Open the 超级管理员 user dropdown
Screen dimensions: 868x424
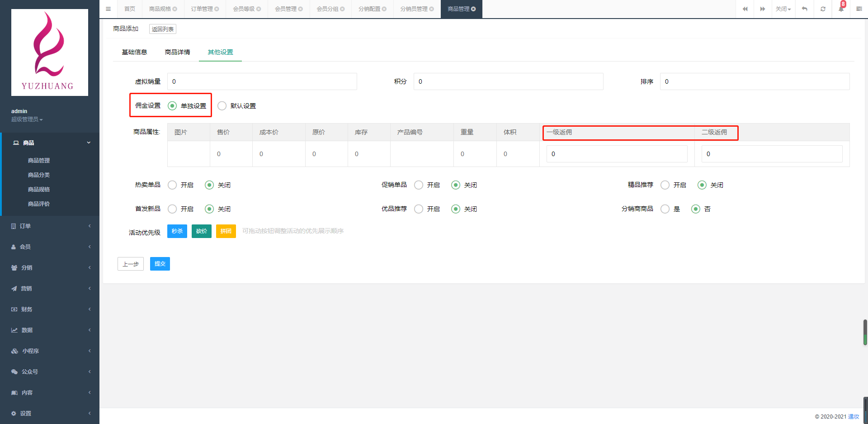27,119
